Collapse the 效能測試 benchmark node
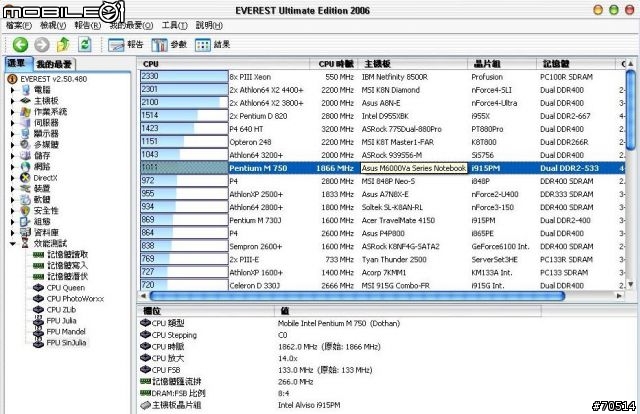640x414 pixels. [13, 244]
